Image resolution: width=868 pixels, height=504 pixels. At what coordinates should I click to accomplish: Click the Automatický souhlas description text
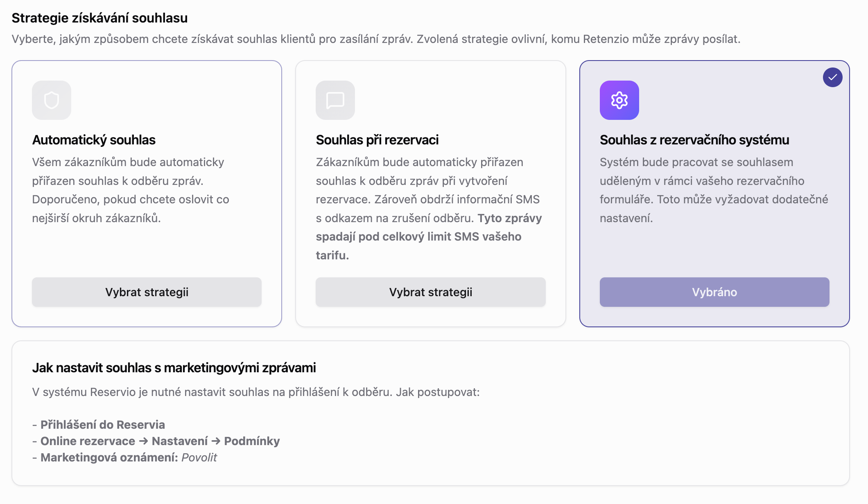(130, 190)
